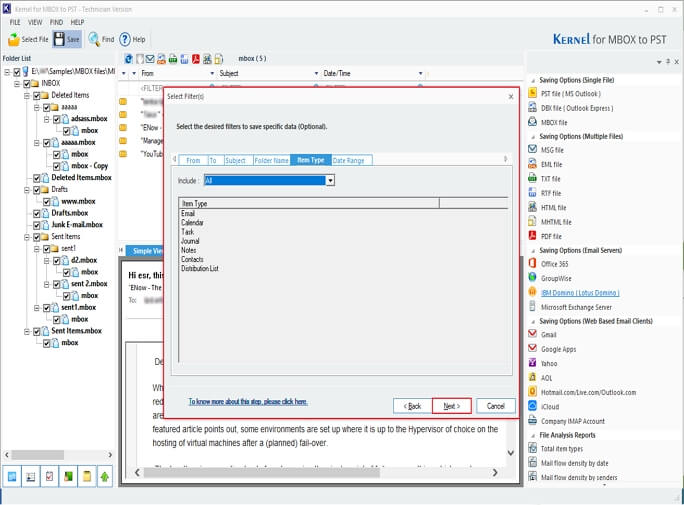Screen dimensions: 684x505
Task: Click the yellow notes icon in bottom-left bar
Action: pyautogui.click(x=87, y=477)
